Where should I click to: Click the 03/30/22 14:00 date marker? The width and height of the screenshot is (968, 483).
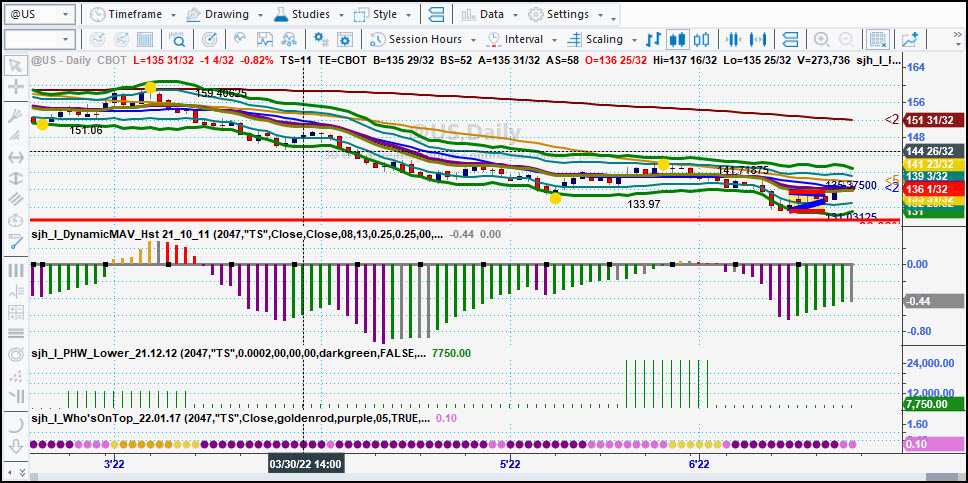(x=306, y=464)
